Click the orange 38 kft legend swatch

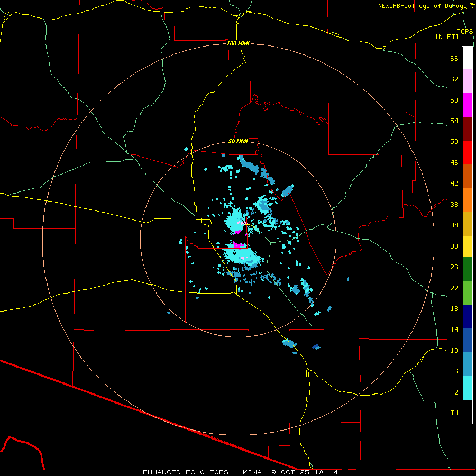pos(467,200)
